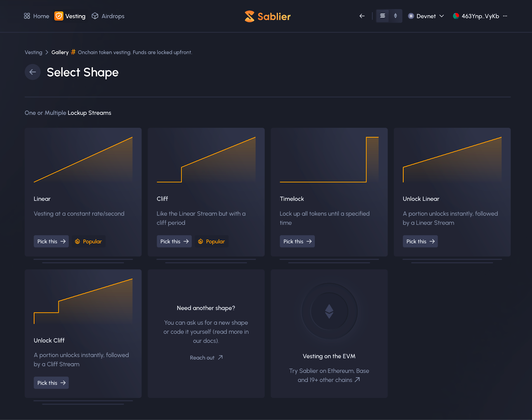Click the Airdrops cube icon

click(x=95, y=16)
